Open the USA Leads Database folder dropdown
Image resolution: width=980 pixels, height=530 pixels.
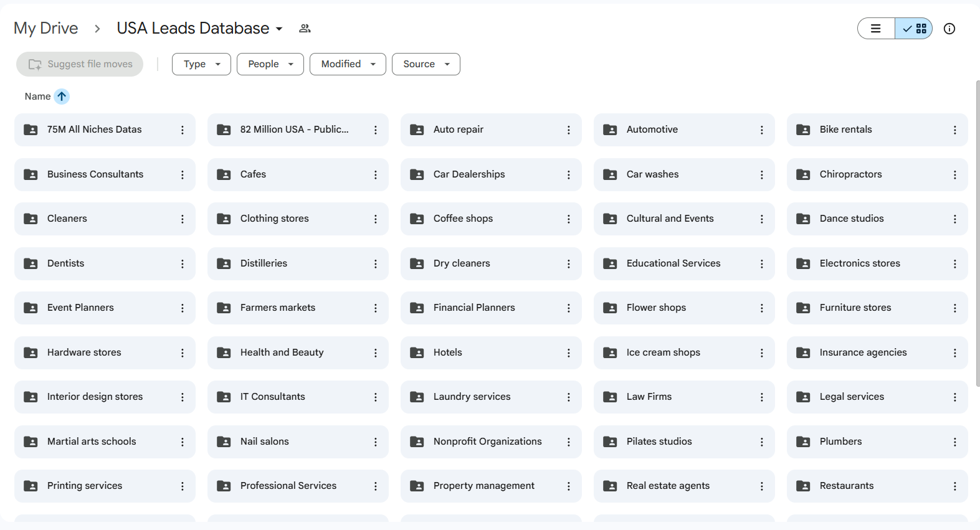[200, 29]
